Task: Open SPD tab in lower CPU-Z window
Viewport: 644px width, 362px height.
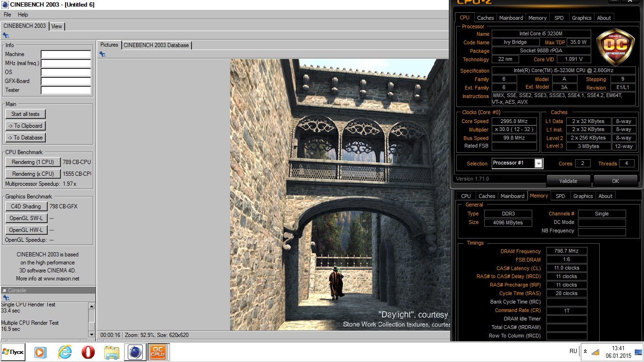Action: click(561, 196)
